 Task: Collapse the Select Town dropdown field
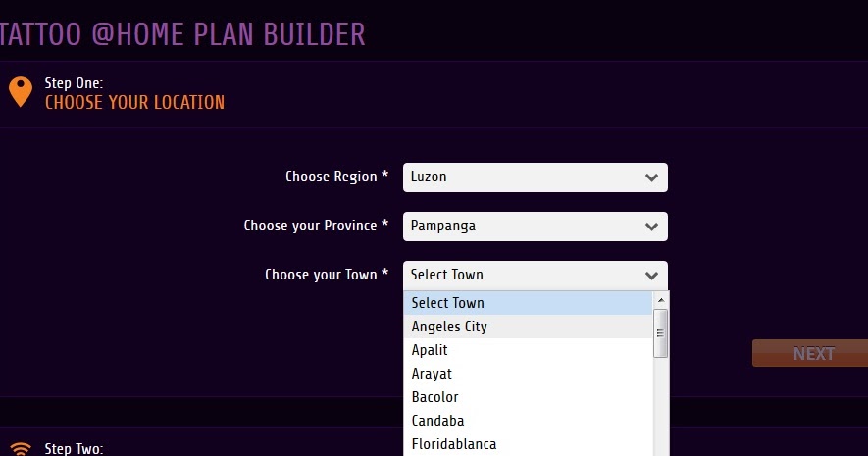[x=536, y=275]
